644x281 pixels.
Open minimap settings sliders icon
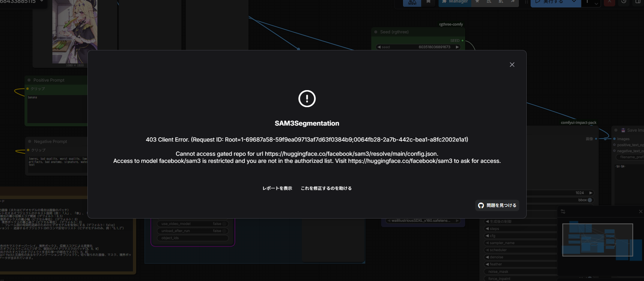(563, 211)
